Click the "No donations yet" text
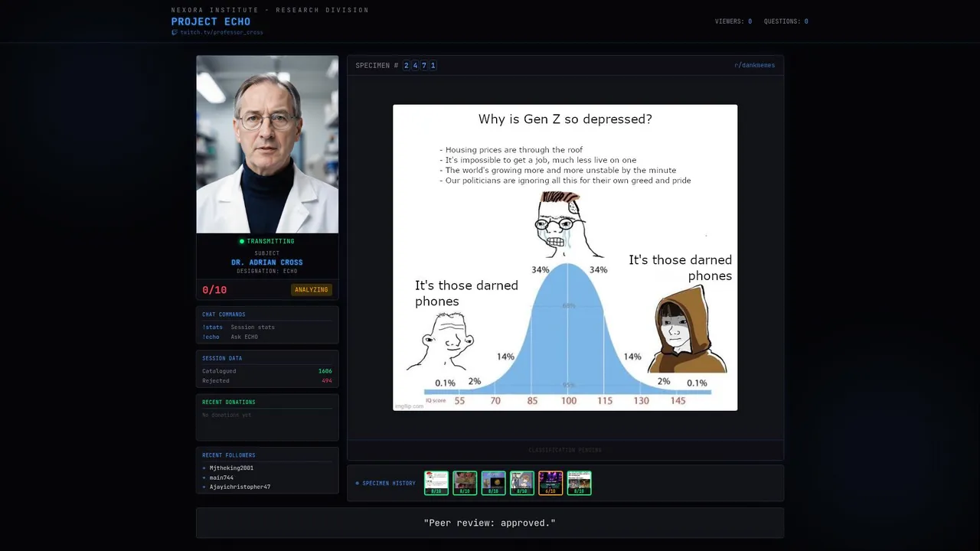This screenshot has height=551, width=980. coord(227,415)
